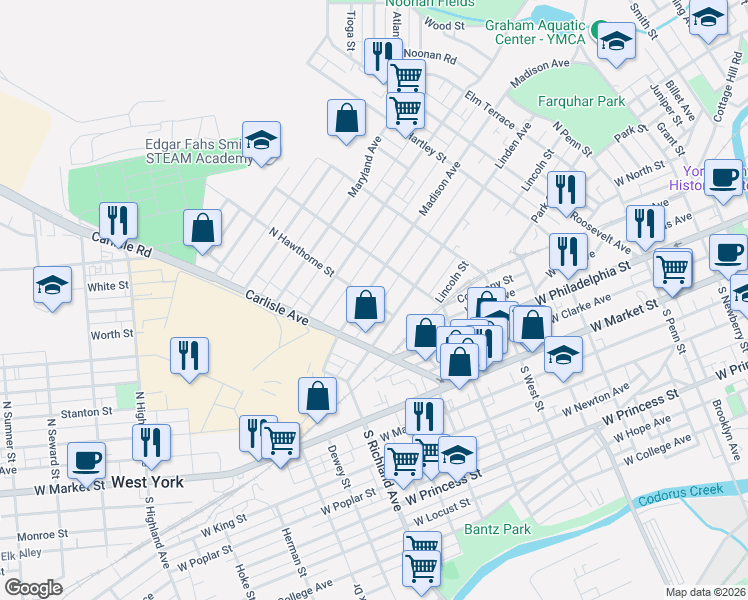Open the school marker by Graham Aquatic Center

[x=616, y=41]
